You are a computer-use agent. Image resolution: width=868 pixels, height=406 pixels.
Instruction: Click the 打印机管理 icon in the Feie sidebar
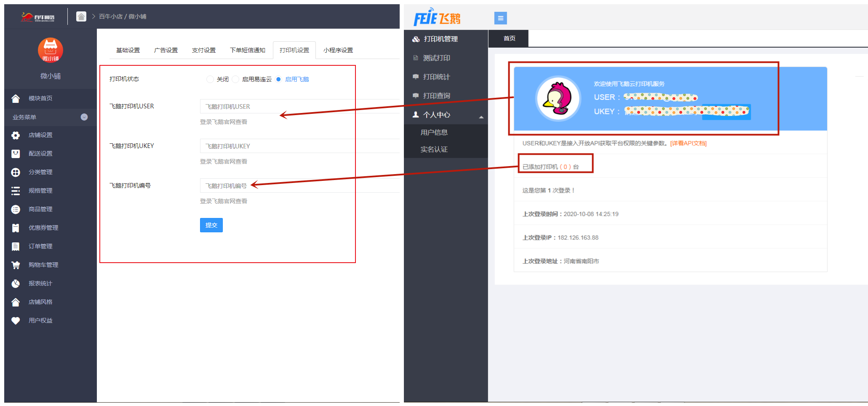[x=416, y=39]
